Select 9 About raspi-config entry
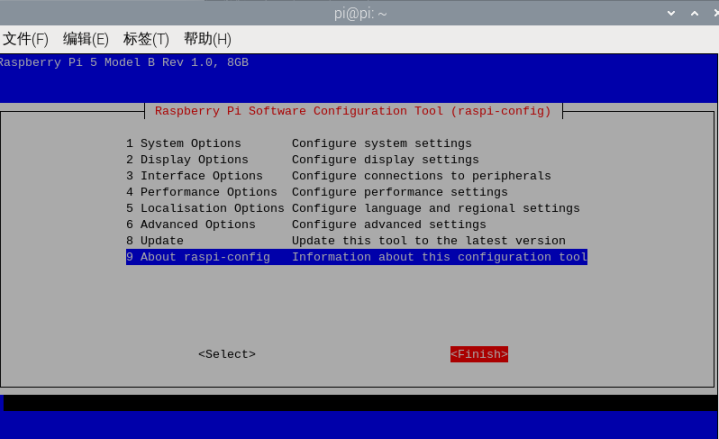Viewport: 719px width, 439px height. click(x=356, y=257)
